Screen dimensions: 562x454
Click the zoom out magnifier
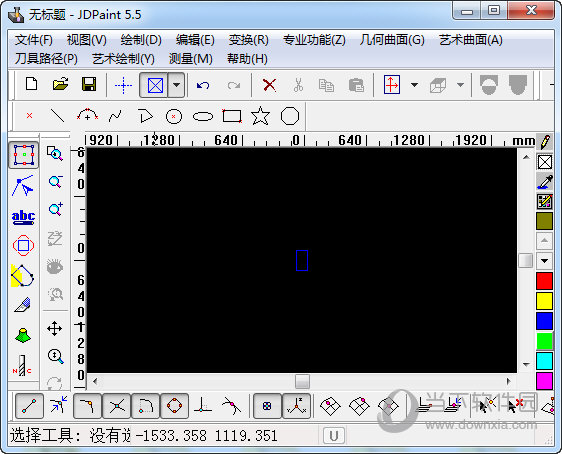[x=56, y=181]
